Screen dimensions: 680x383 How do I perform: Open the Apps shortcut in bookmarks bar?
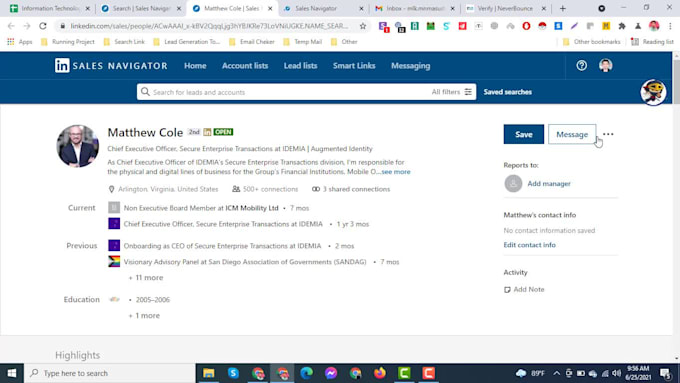(20, 42)
